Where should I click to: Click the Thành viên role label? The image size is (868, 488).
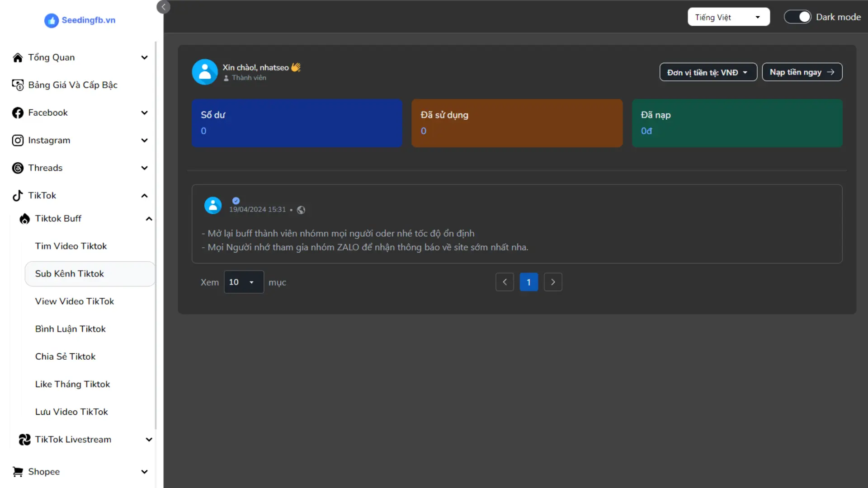coord(249,78)
